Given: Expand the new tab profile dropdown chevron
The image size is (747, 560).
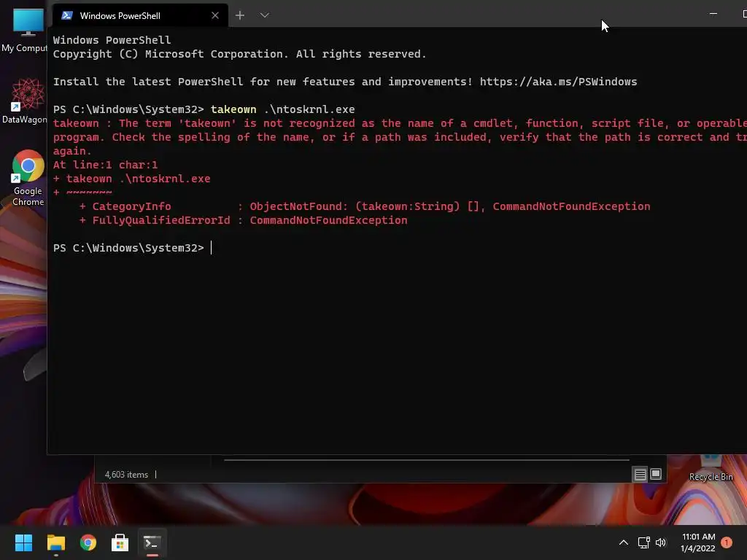Looking at the screenshot, I should point(265,16).
